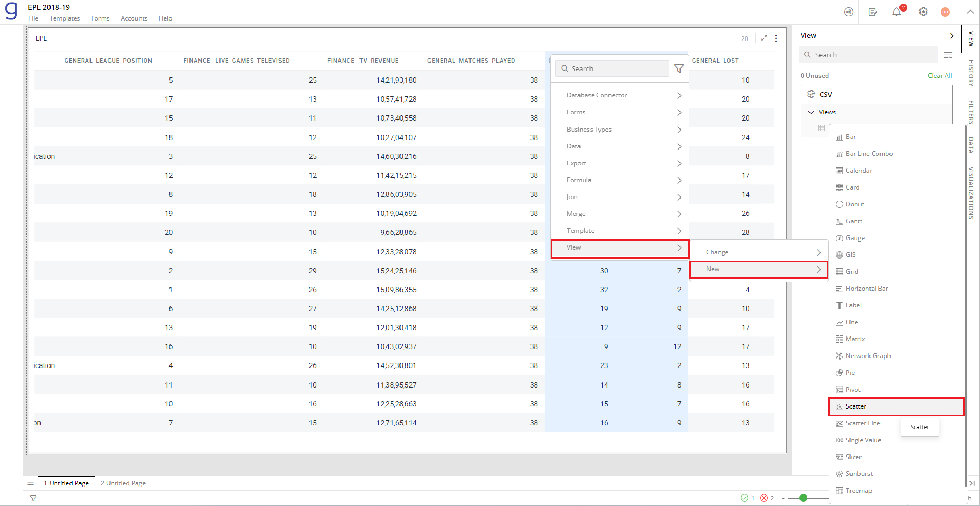Click the CSV dataset icon
Screen dimensions: 980x506
click(811, 94)
